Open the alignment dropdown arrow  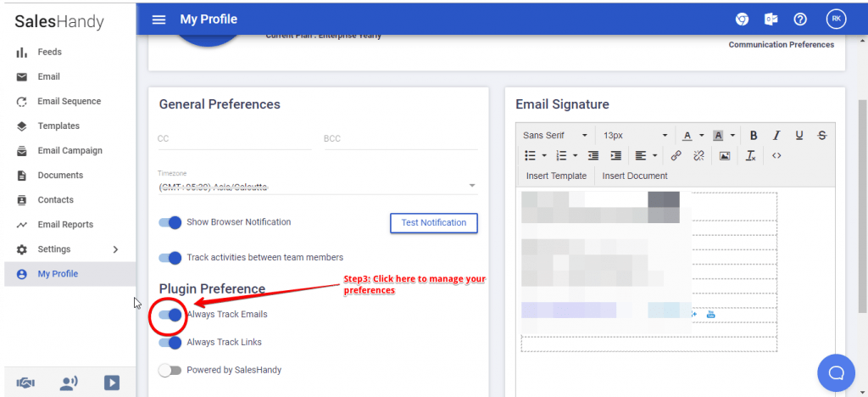655,156
